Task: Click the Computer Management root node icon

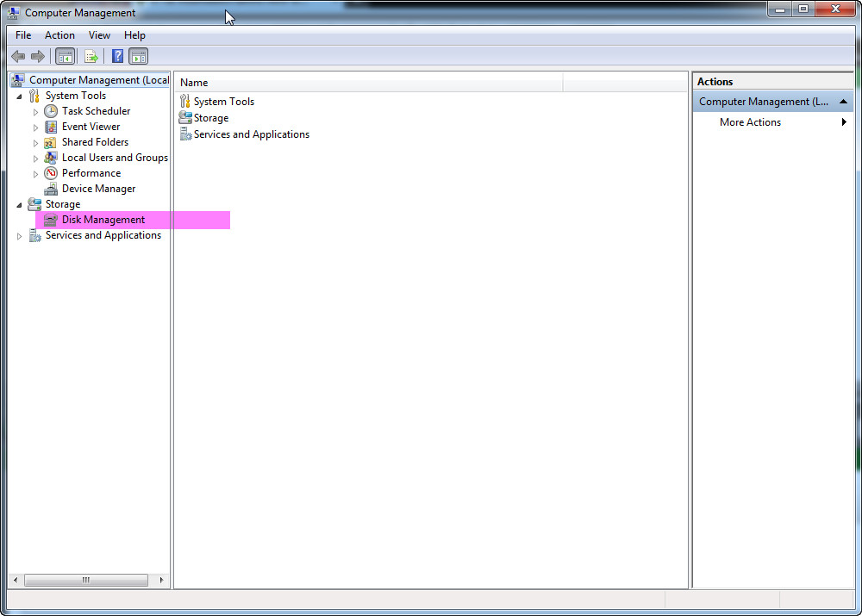Action: [x=17, y=80]
